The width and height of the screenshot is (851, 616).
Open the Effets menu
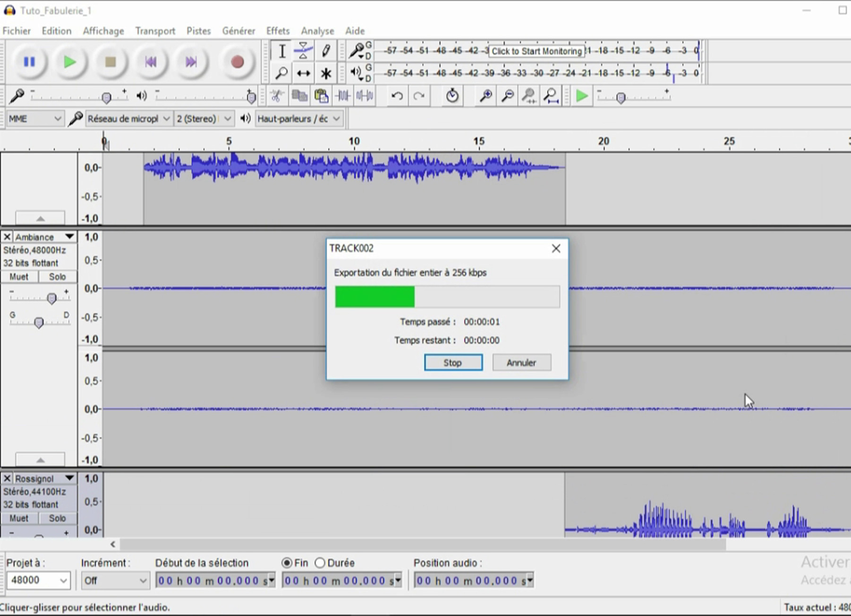coord(278,31)
